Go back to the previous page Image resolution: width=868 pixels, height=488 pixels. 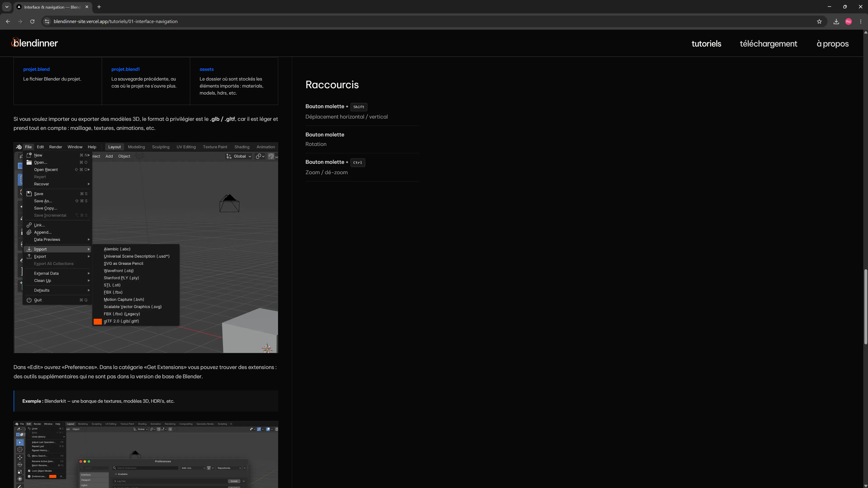coord(8,21)
